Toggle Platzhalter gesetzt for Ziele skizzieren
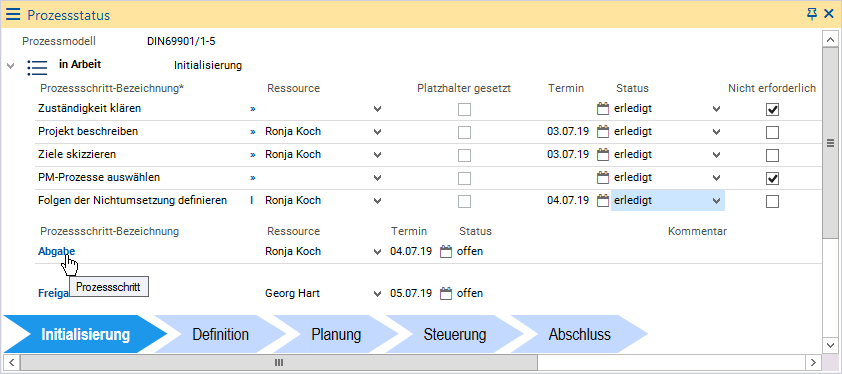The width and height of the screenshot is (842, 374). [x=464, y=155]
